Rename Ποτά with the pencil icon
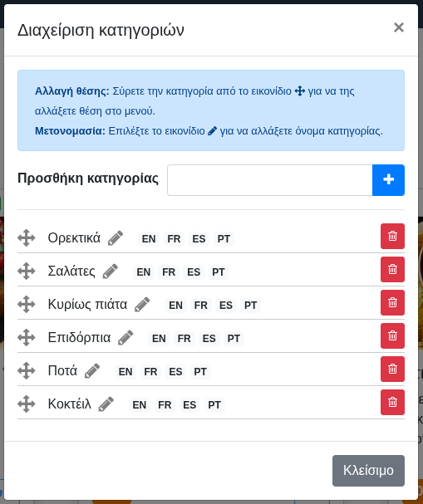Viewport: 423px width, 504px height. (x=92, y=370)
